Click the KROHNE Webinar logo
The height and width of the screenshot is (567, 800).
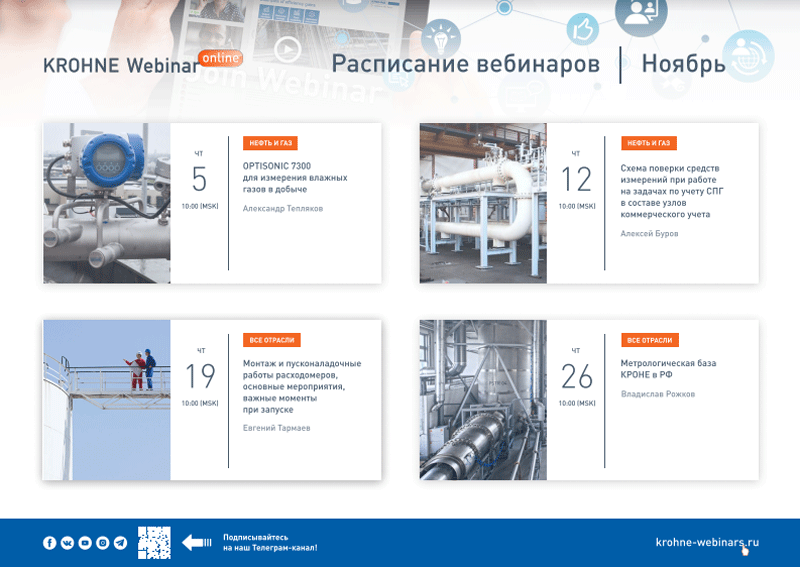(121, 65)
